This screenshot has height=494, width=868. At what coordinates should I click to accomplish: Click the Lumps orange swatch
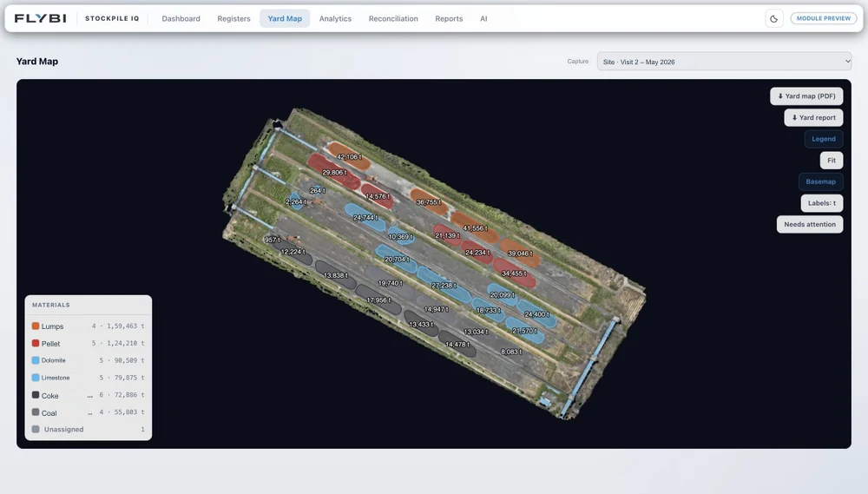[x=36, y=326]
